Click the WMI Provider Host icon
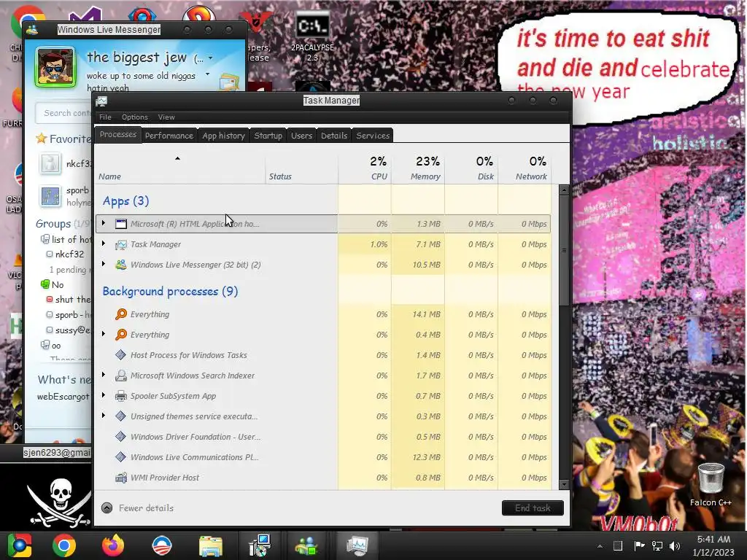 click(121, 478)
